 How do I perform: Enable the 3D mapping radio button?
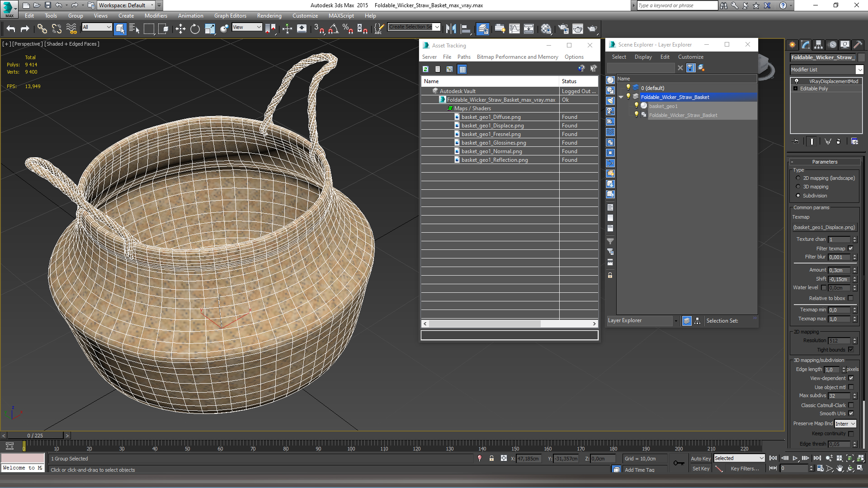pos(798,187)
